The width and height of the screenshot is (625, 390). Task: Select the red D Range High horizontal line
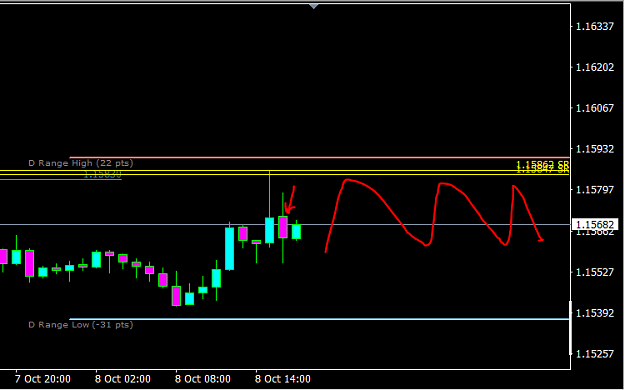pos(320,158)
